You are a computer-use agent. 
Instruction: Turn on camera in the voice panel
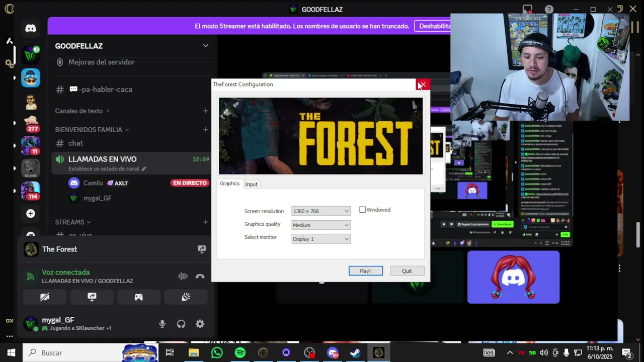45,297
